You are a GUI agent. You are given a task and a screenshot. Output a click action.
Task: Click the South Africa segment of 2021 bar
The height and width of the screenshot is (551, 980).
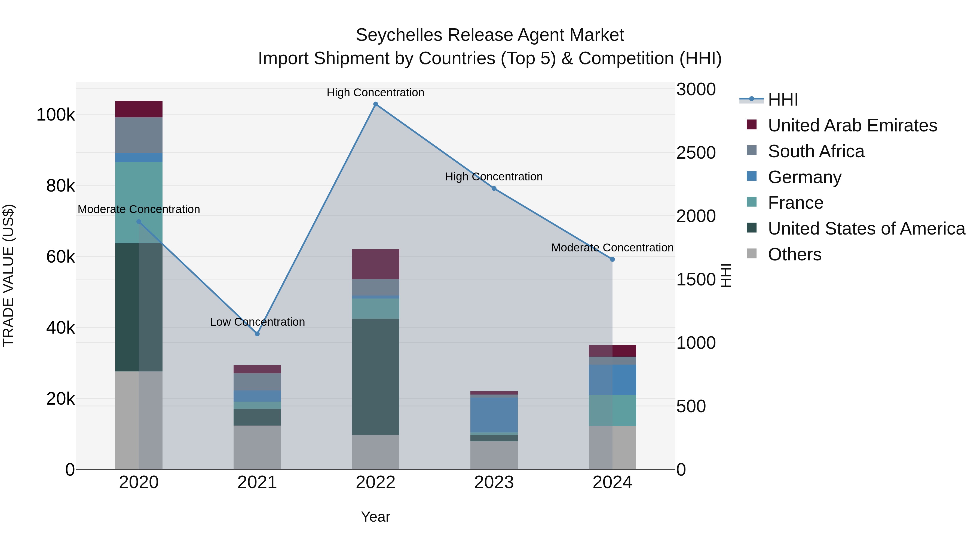click(x=257, y=382)
